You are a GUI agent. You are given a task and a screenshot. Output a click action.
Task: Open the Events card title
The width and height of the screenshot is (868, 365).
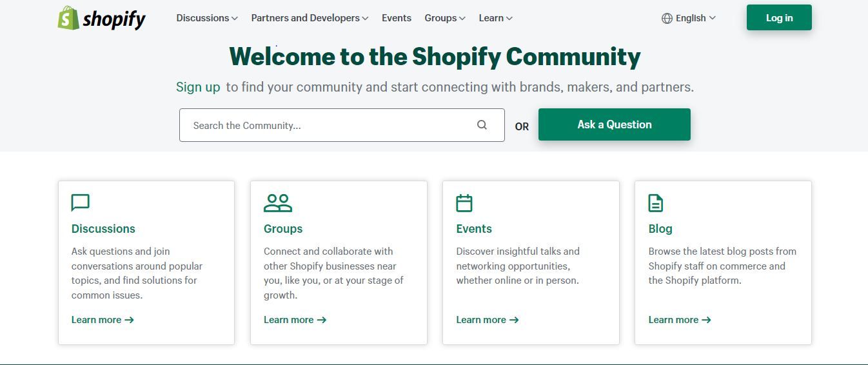(x=474, y=229)
